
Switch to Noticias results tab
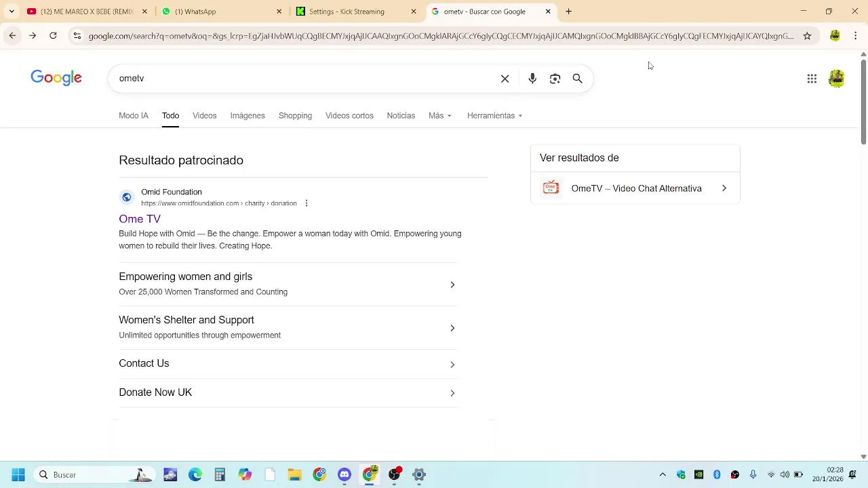point(401,116)
